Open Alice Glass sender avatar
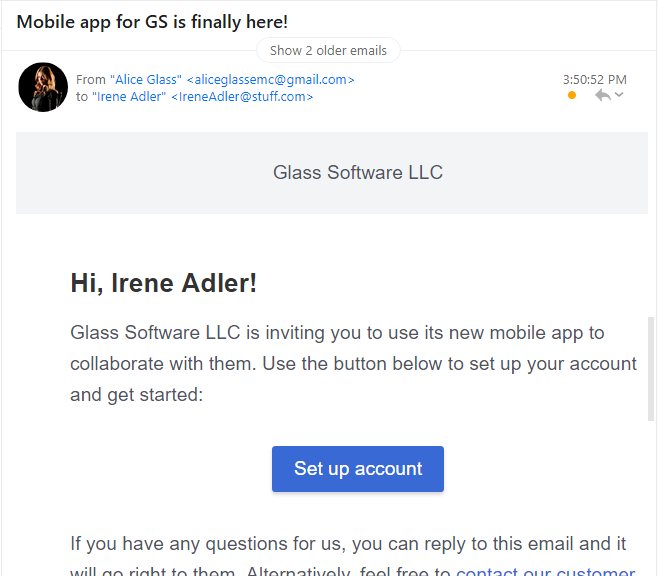 pyautogui.click(x=43, y=87)
